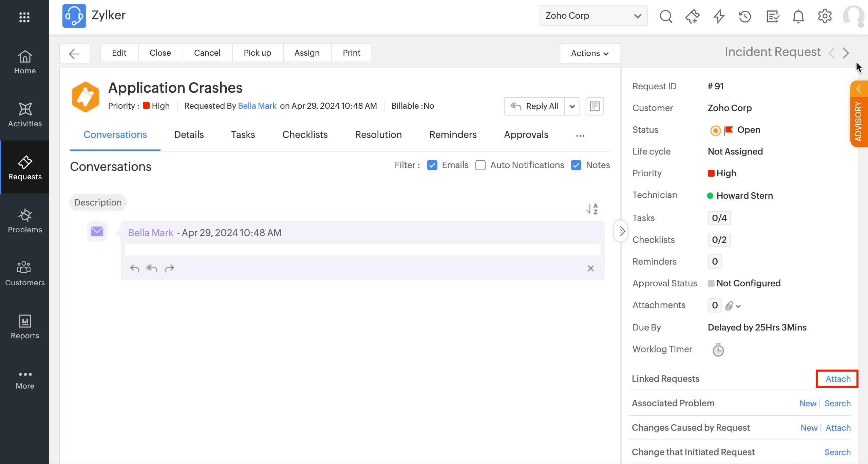Click the Worklog Timer clock icon
Image resolution: width=868 pixels, height=464 pixels.
(718, 350)
